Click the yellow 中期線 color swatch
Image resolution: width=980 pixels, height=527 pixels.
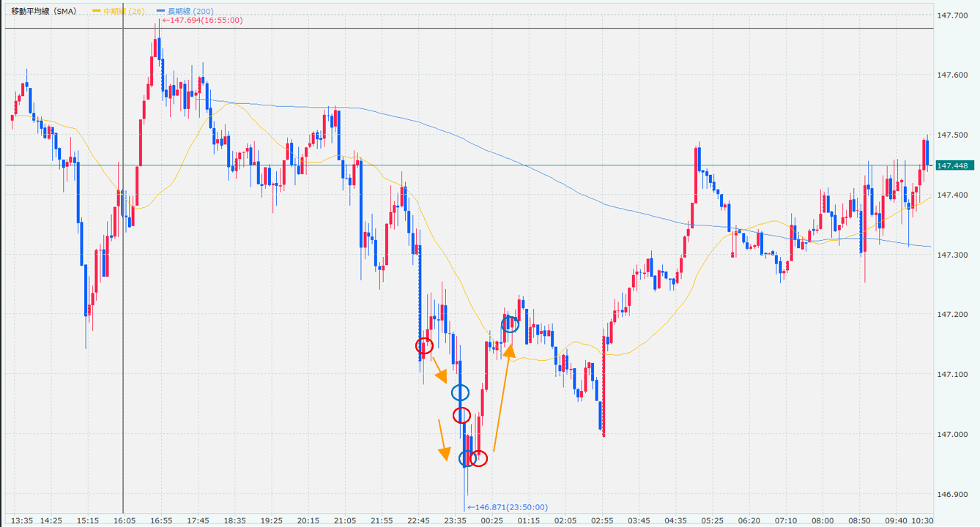[96, 11]
